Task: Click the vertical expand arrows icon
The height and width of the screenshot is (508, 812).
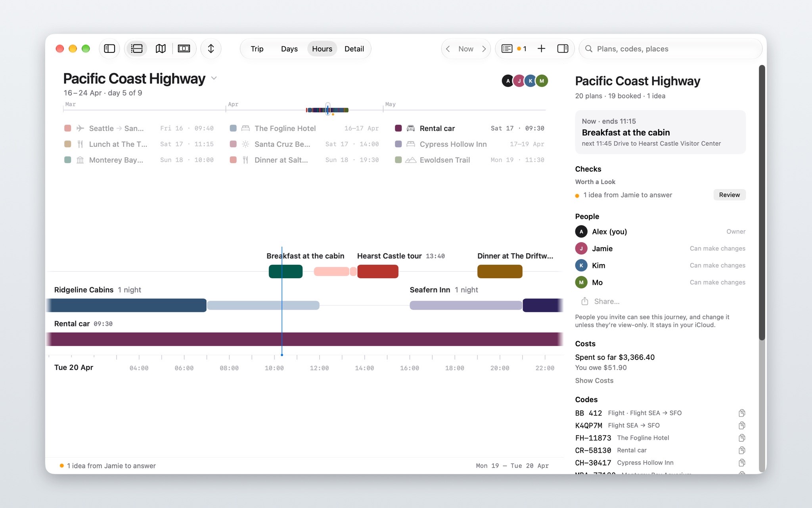Action: click(211, 49)
